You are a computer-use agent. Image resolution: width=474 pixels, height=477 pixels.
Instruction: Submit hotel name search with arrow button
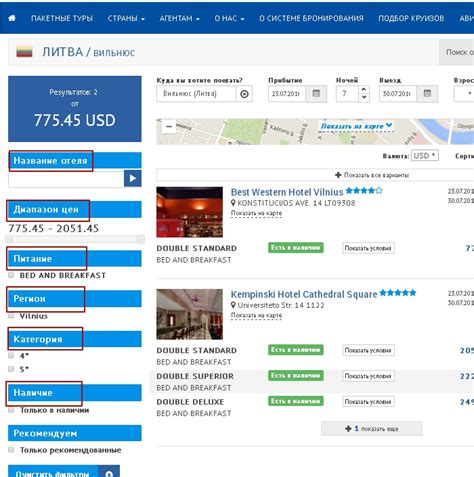coord(133,178)
